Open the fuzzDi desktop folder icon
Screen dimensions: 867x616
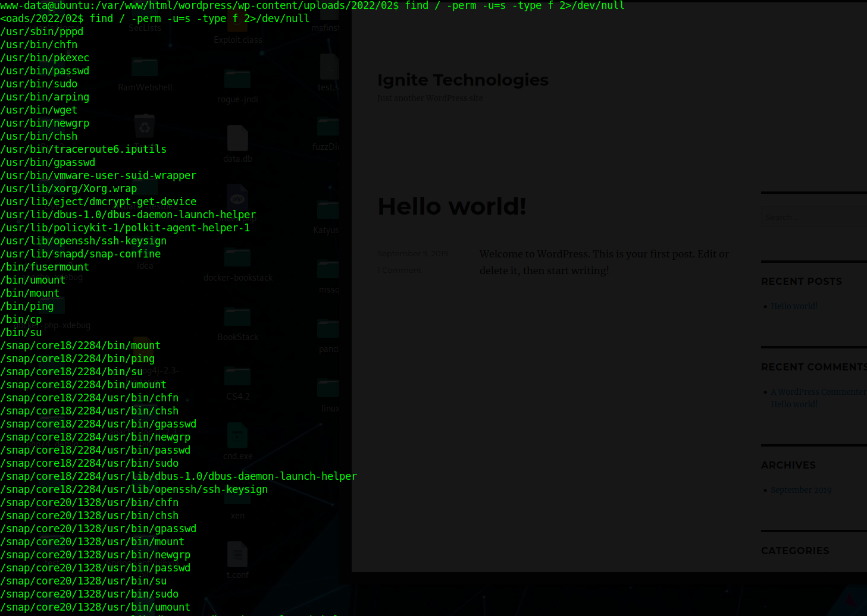click(327, 127)
